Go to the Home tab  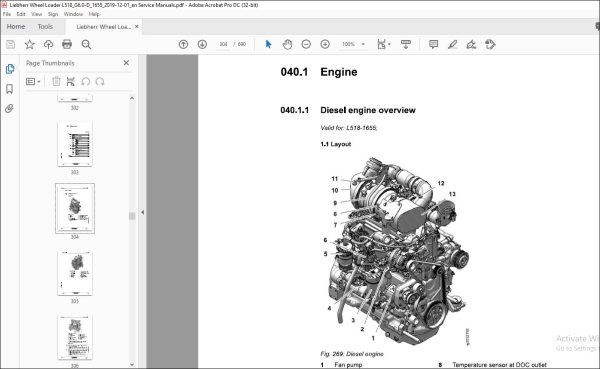[x=16, y=26]
